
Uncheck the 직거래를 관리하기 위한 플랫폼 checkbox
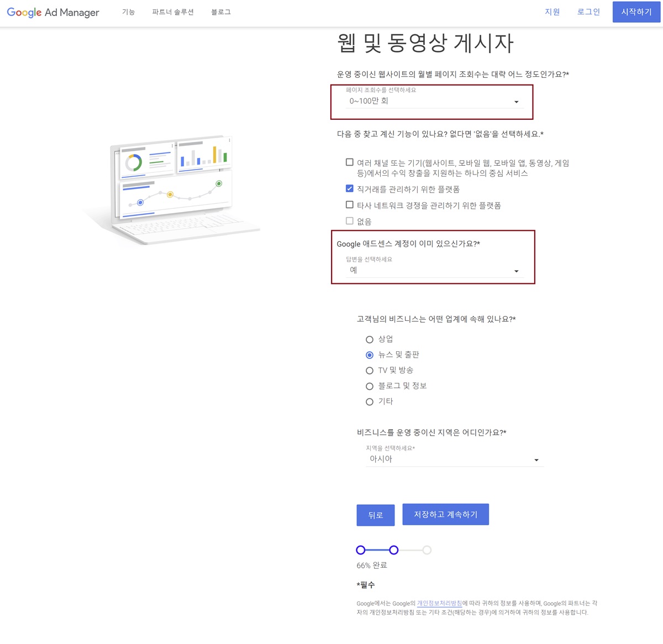tap(350, 188)
